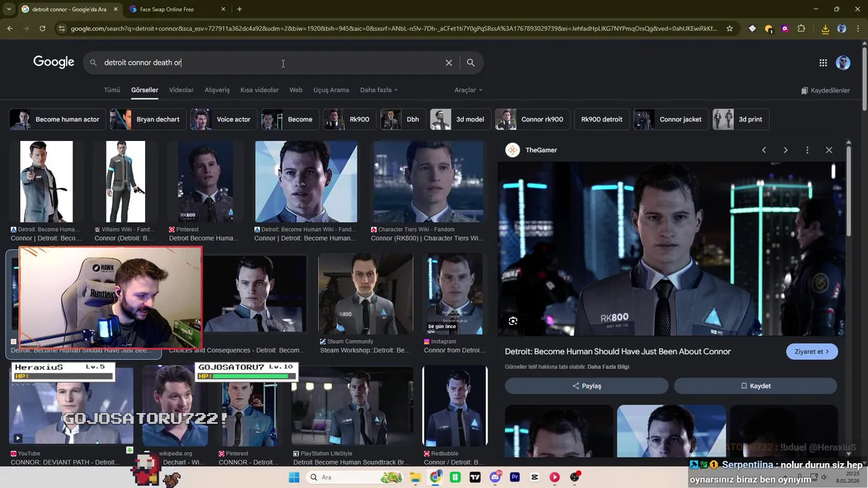Select the Rk900 detroit chip
Viewport: 868px width, 488px height.
click(x=601, y=119)
